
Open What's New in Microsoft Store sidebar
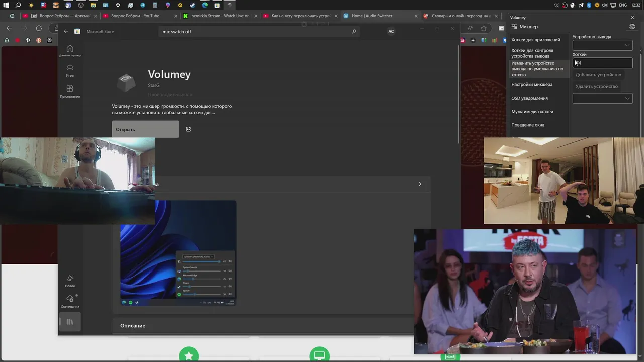click(70, 281)
